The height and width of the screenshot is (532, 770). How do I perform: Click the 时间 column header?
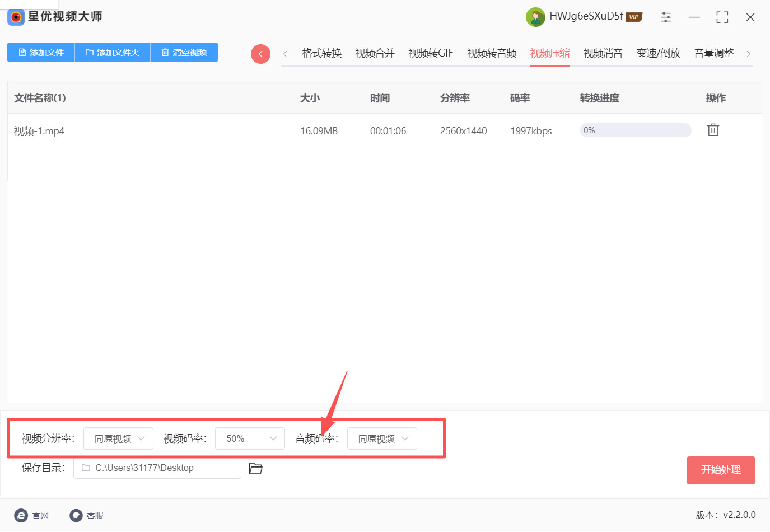pos(380,98)
